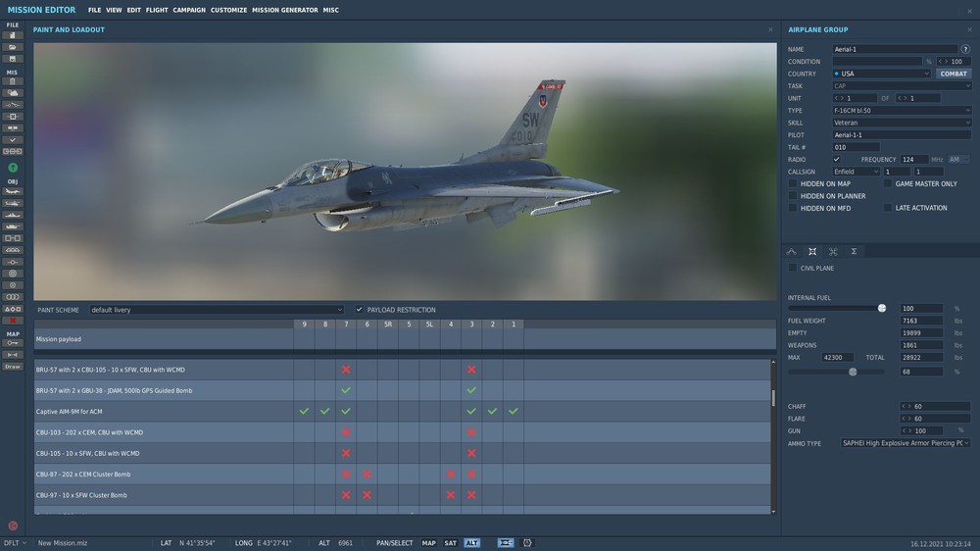Select the Captive AIM-9M for ACM row

(x=402, y=412)
